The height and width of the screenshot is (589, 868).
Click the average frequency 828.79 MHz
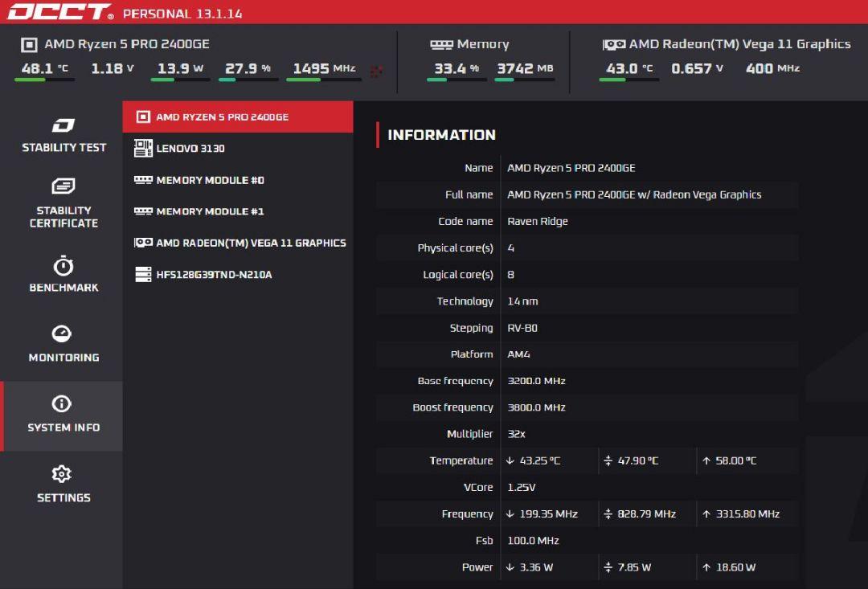coord(646,513)
